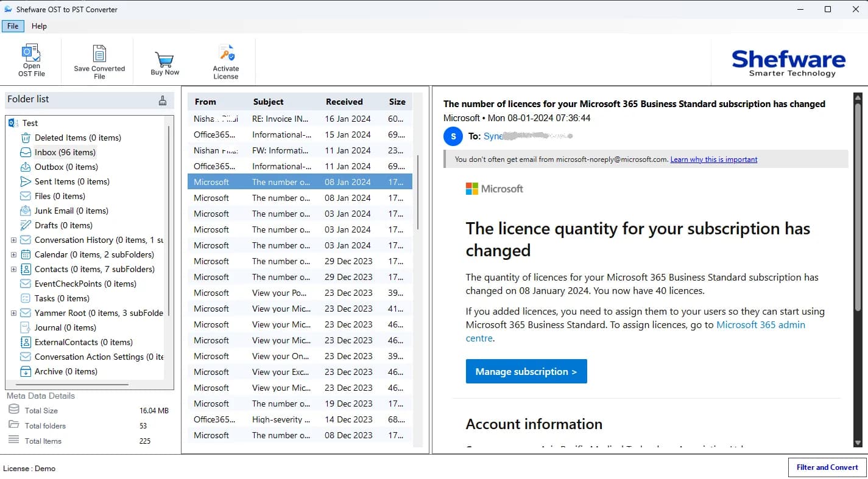Select the Microsoft email from 08 Dec 2023

click(300, 435)
